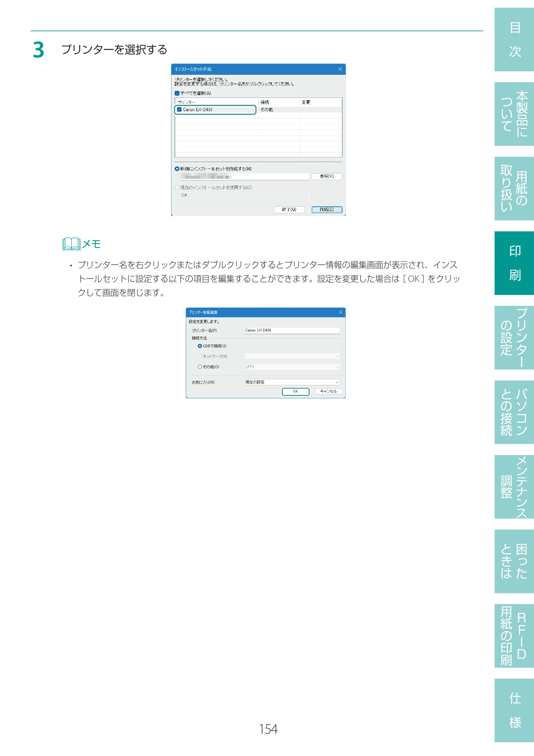Click the 終了(Q) button

[289, 209]
